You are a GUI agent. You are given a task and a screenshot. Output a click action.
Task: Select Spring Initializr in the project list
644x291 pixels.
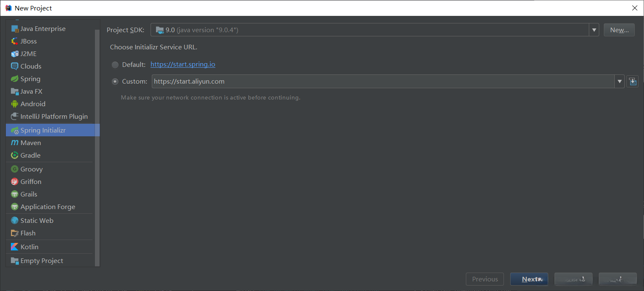tap(43, 130)
